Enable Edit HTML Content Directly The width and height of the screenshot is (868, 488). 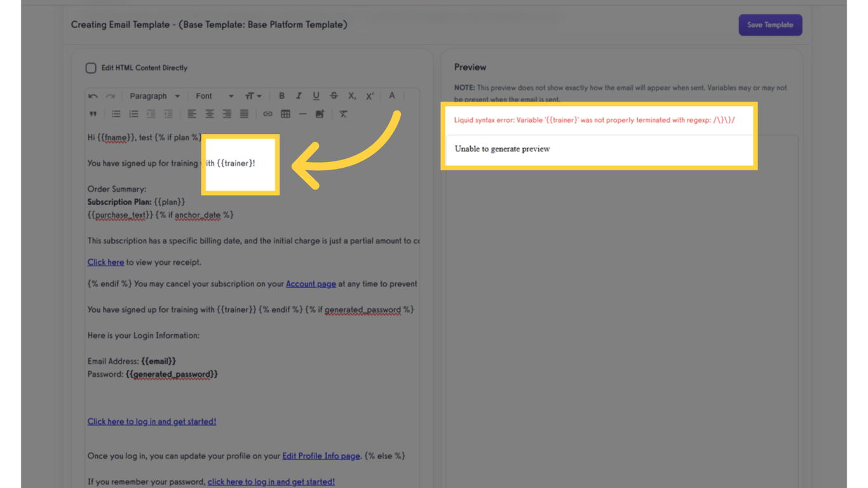[x=91, y=67]
